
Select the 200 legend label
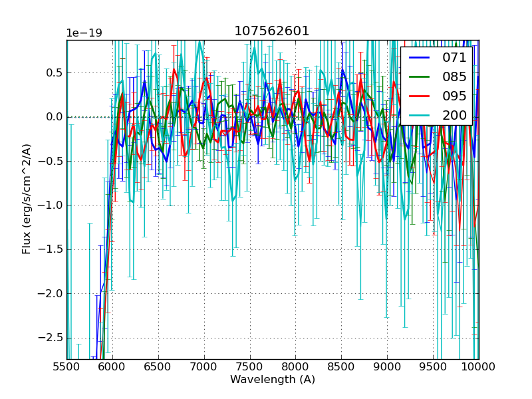(x=454, y=115)
